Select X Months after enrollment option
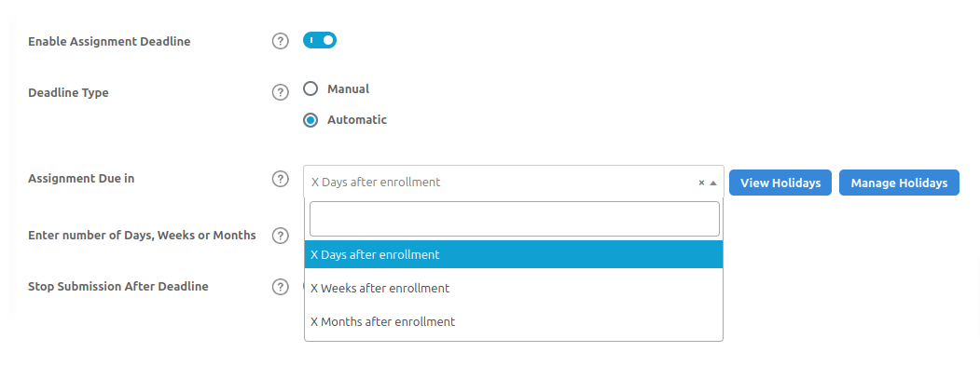980x366 pixels. tap(514, 321)
